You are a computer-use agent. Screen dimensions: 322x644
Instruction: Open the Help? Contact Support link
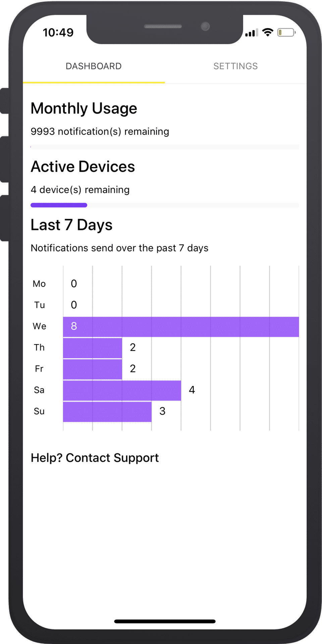(x=95, y=458)
